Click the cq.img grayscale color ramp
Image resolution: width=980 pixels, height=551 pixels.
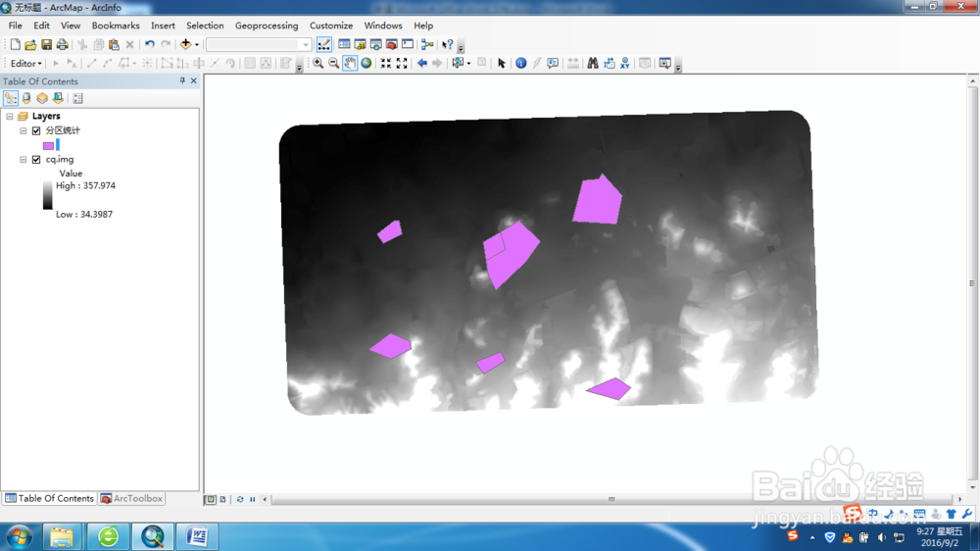click(47, 195)
